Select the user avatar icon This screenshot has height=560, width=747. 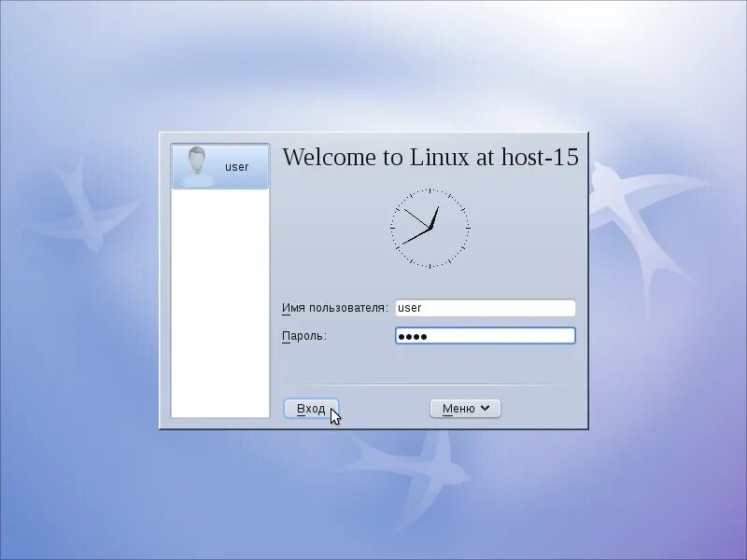(197, 167)
